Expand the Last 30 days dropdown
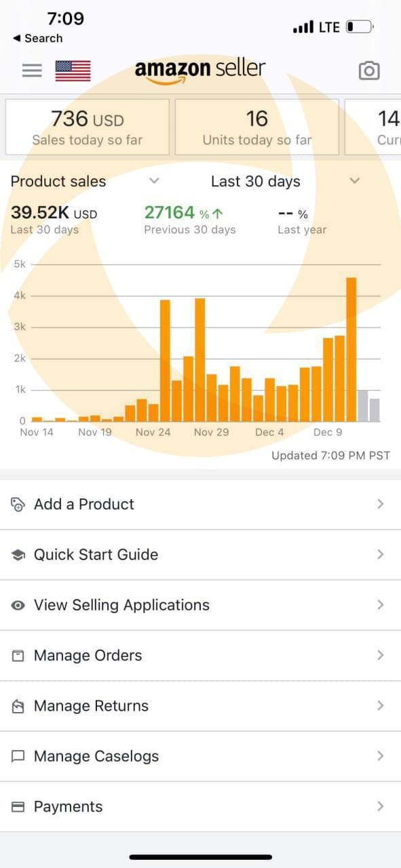The height and width of the screenshot is (868, 401). [x=285, y=181]
